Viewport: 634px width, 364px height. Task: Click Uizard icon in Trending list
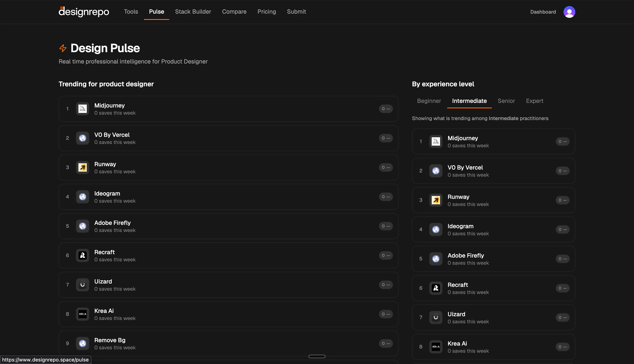83,285
